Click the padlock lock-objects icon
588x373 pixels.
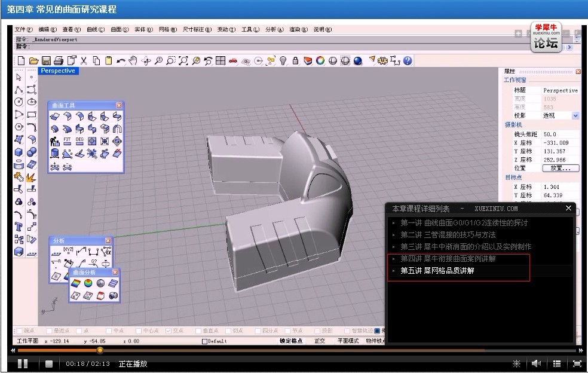tap(296, 61)
